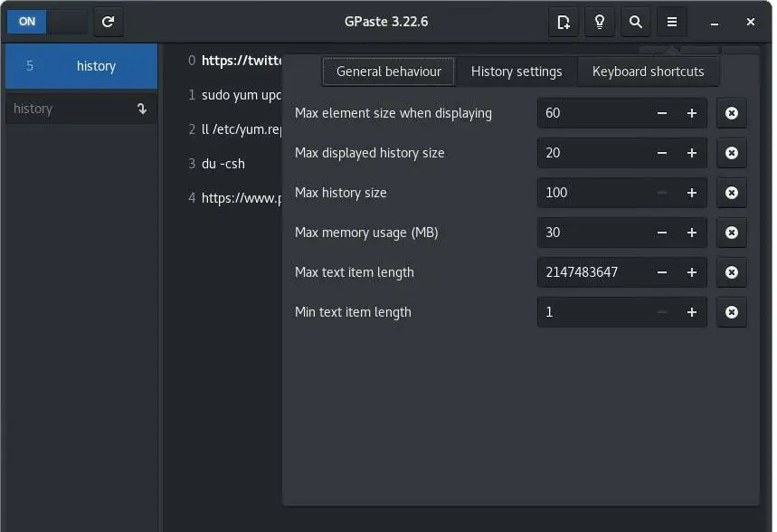Open the search magnifier icon
The width and height of the screenshot is (777, 532).
click(x=636, y=22)
